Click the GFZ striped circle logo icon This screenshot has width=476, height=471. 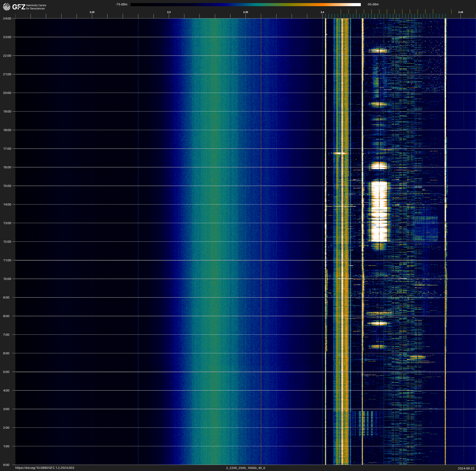click(x=7, y=7)
